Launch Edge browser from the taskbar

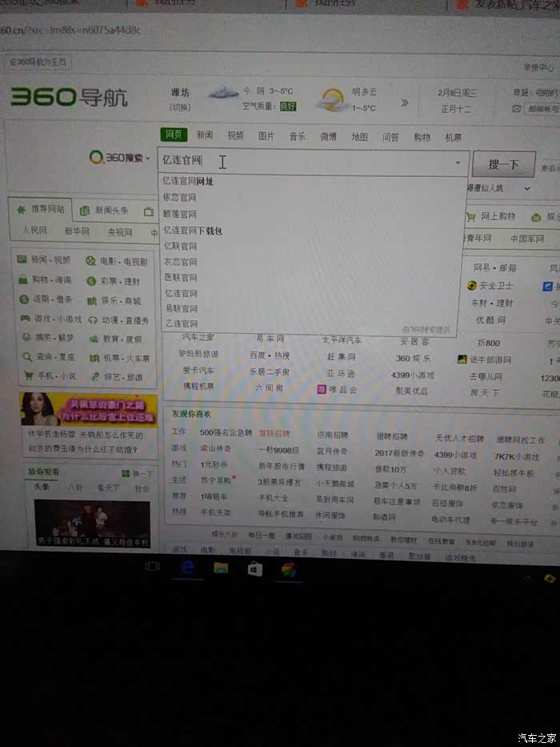[188, 568]
